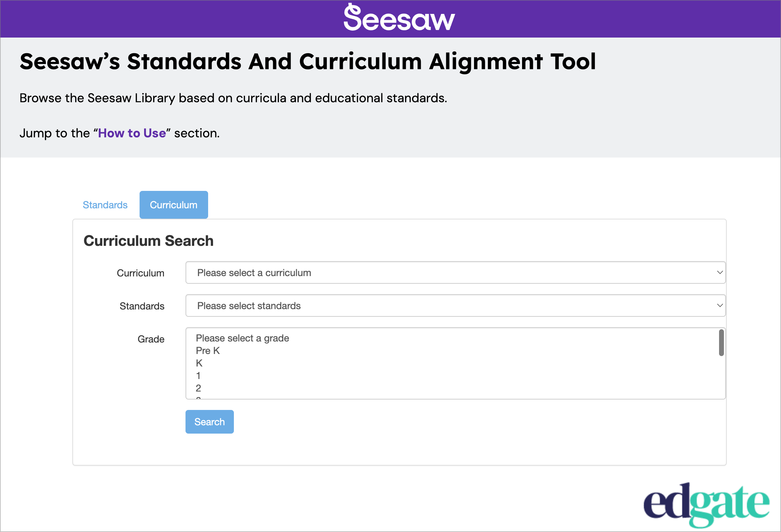
Task: Switch to the Standards tab
Action: click(x=105, y=205)
